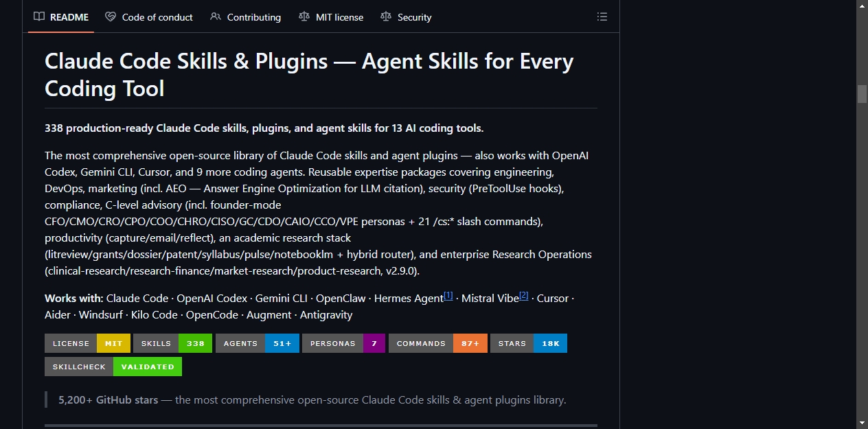Click the SKILLCHECK VALIDATED badge
The width and height of the screenshot is (868, 429).
(x=113, y=367)
